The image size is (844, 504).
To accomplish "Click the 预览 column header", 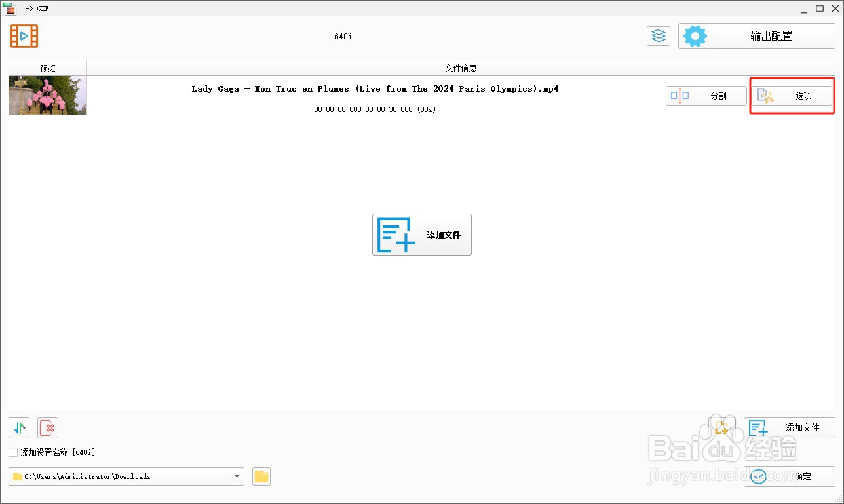I will point(48,68).
